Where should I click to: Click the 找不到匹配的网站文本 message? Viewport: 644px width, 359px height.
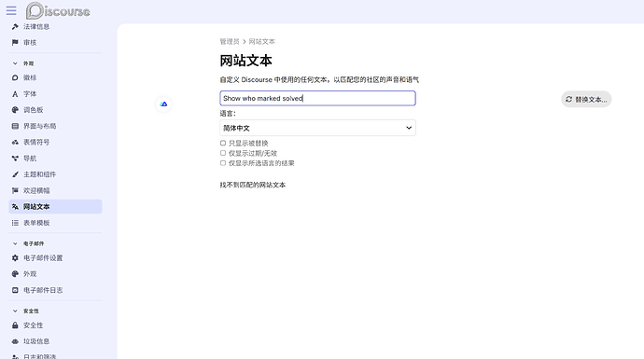tap(253, 185)
